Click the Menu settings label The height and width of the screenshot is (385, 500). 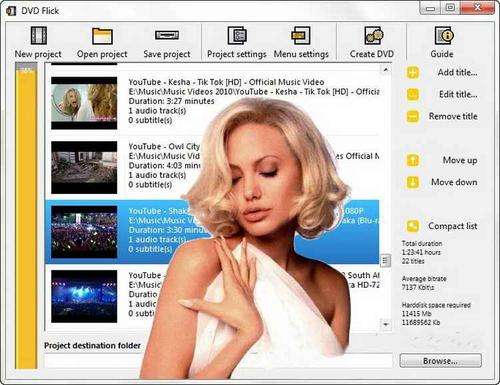[301, 54]
